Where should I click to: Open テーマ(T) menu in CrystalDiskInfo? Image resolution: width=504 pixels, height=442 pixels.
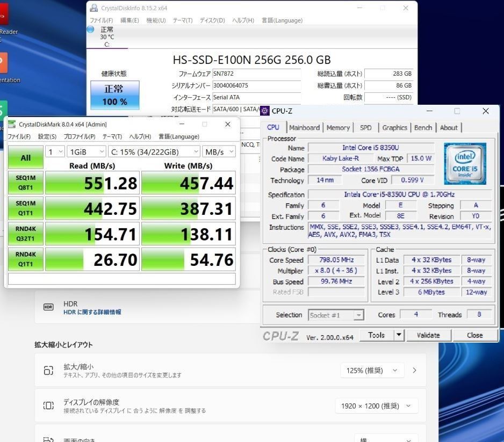point(183,20)
